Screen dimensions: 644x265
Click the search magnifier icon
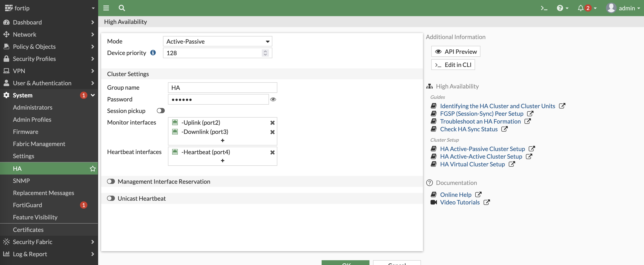pyautogui.click(x=121, y=8)
